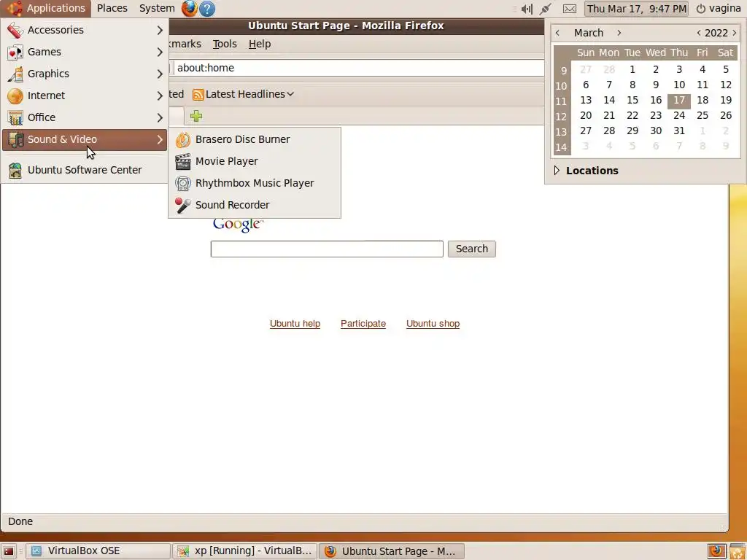The height and width of the screenshot is (560, 747).
Task: Open the Internet submenu
Action: click(85, 96)
